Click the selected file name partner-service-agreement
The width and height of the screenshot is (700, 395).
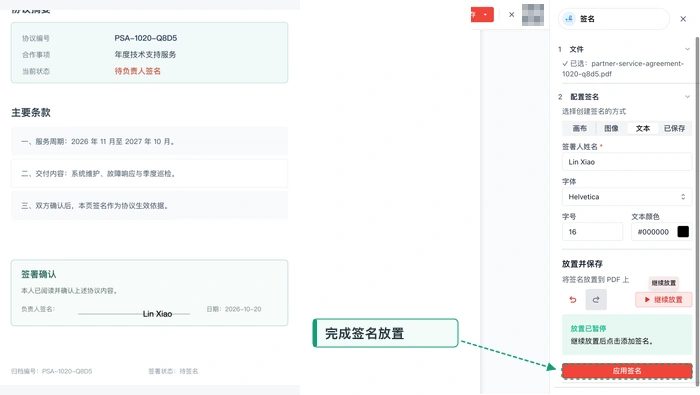(x=623, y=69)
